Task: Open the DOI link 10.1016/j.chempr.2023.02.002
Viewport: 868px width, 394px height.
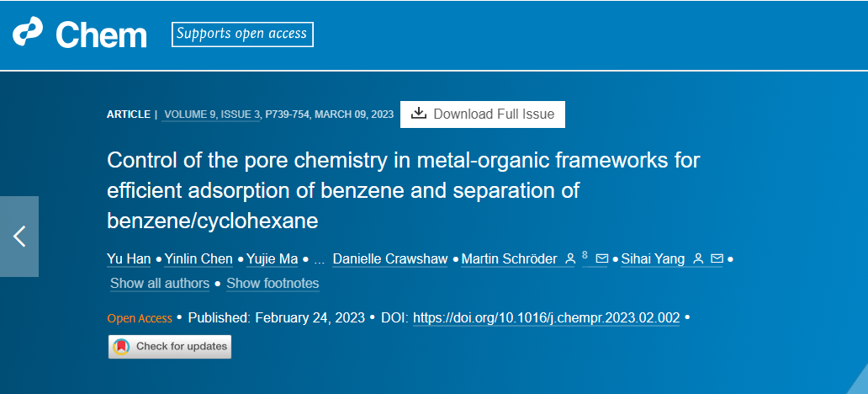Action: click(x=547, y=318)
